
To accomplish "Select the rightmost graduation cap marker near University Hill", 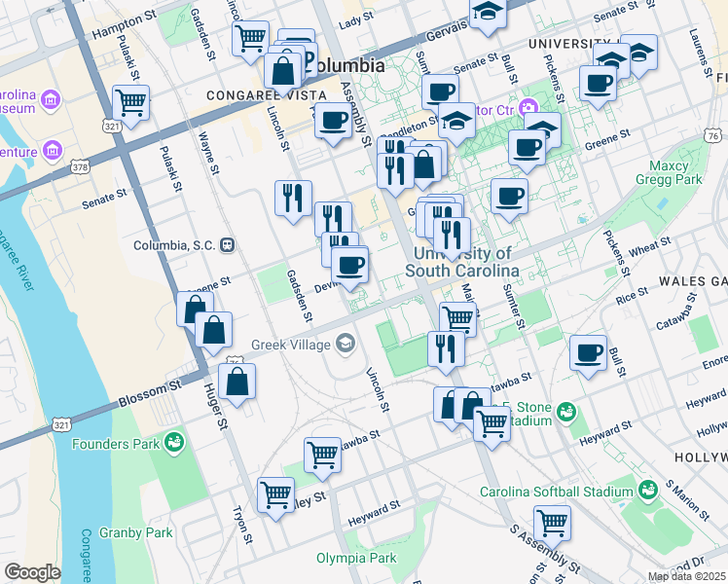I will [x=638, y=53].
